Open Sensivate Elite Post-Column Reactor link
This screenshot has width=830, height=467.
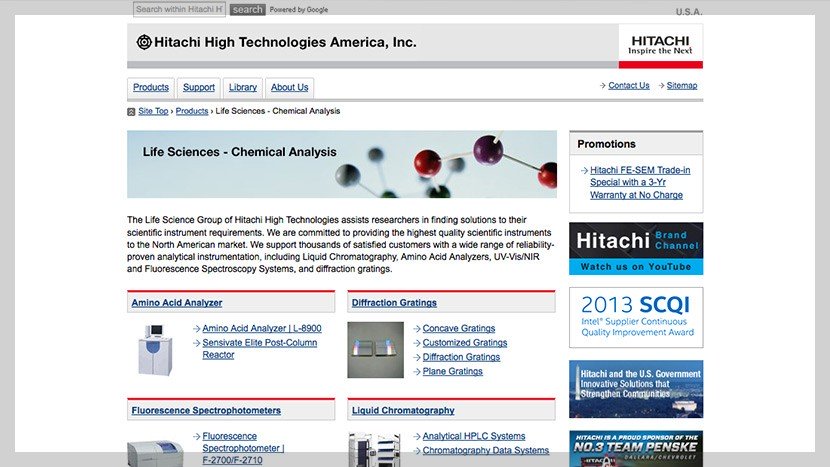(x=260, y=348)
